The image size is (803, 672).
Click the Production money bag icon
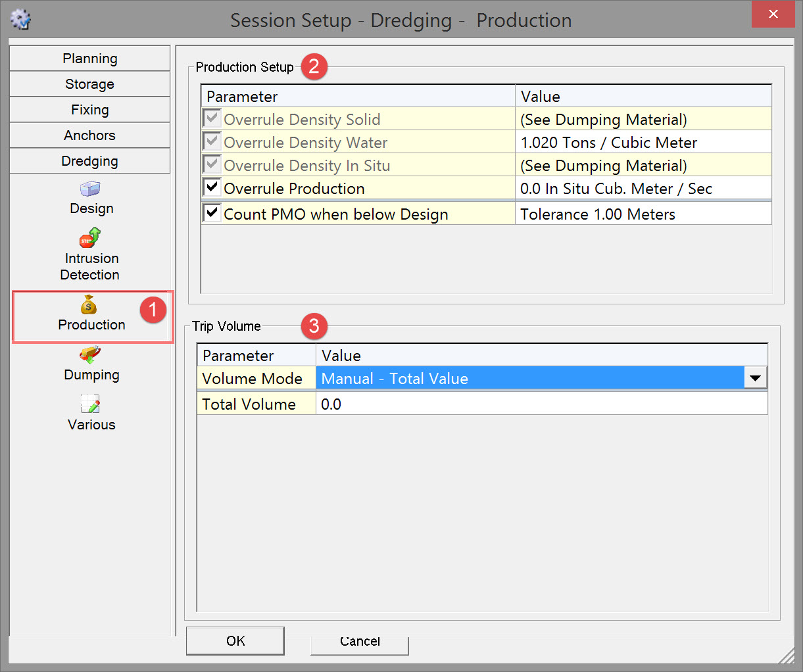[89, 305]
